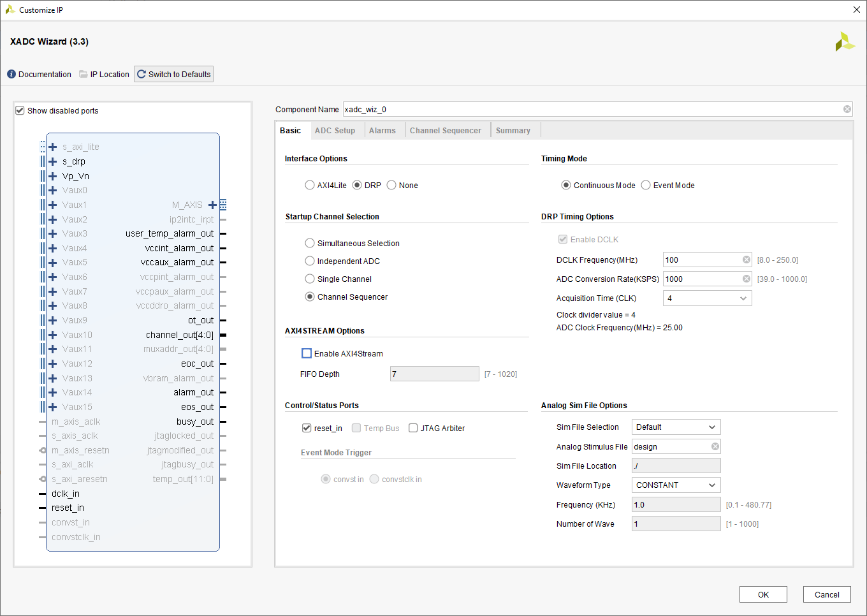Select the None interface option
The image size is (867, 616).
click(391, 185)
